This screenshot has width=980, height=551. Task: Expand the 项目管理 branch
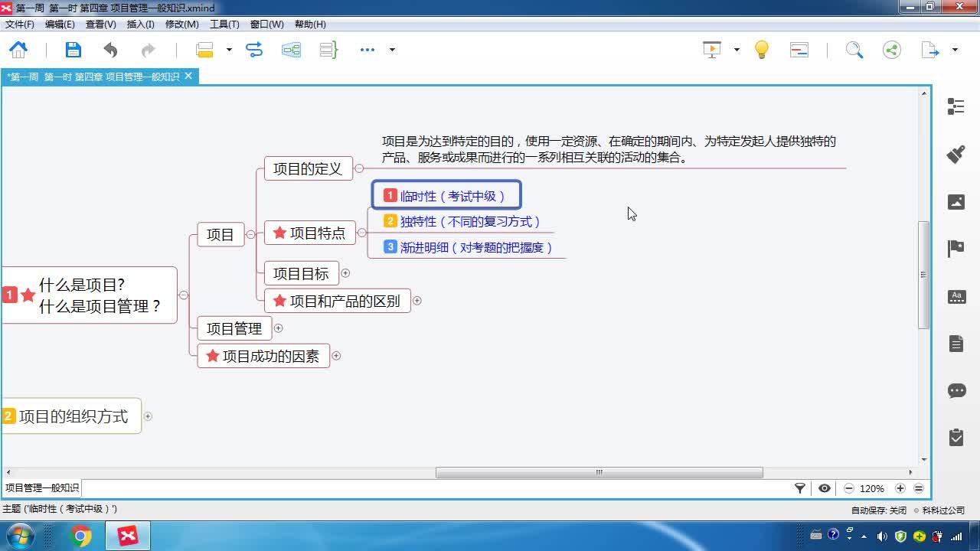point(279,328)
